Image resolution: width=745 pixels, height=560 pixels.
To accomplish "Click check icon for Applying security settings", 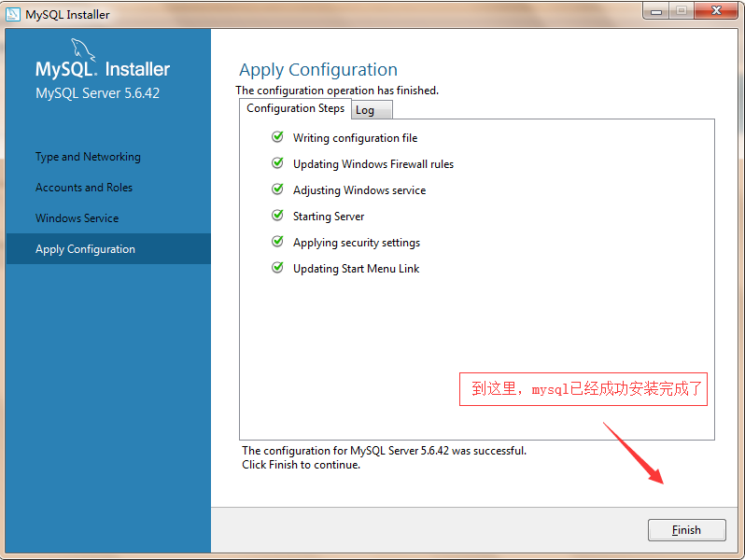I will [277, 242].
